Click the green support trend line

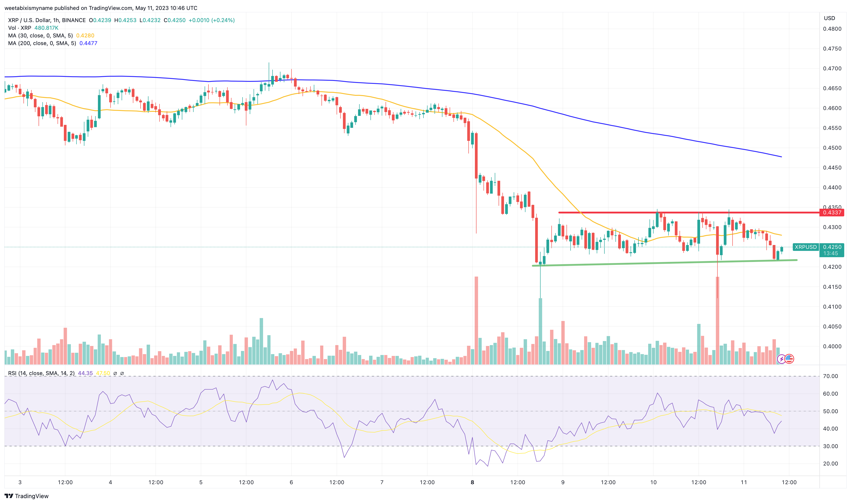click(664, 263)
